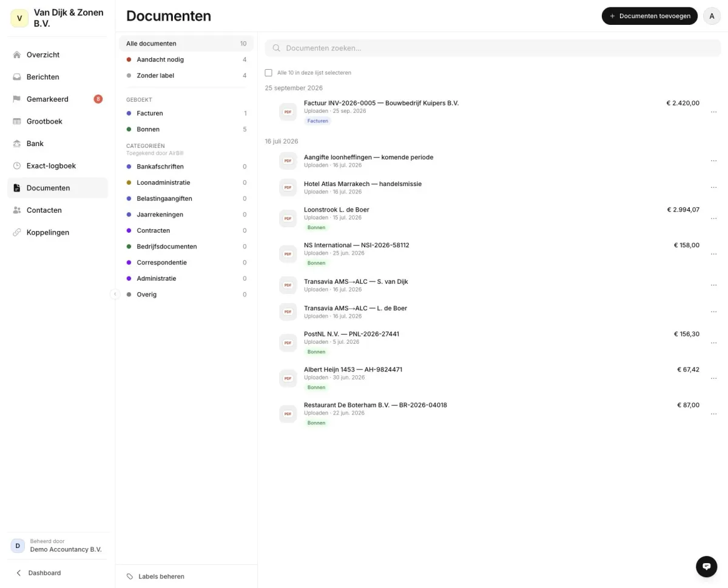Open more options for Factuur INV-2026-0005

click(x=713, y=112)
